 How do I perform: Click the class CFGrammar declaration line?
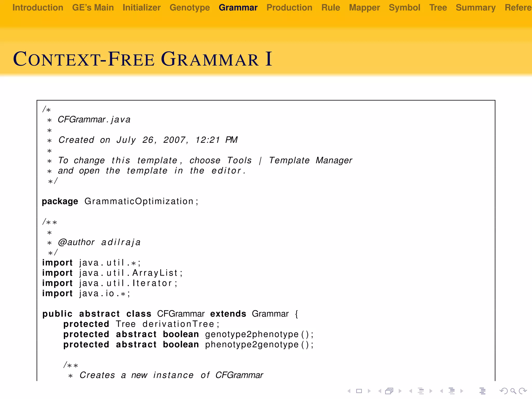tap(170, 314)
